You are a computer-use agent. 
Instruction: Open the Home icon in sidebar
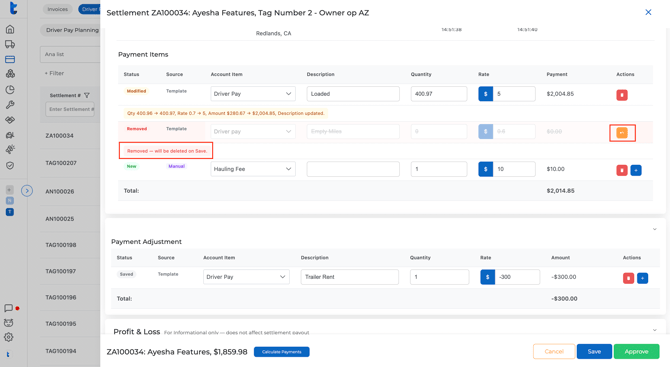point(10,29)
